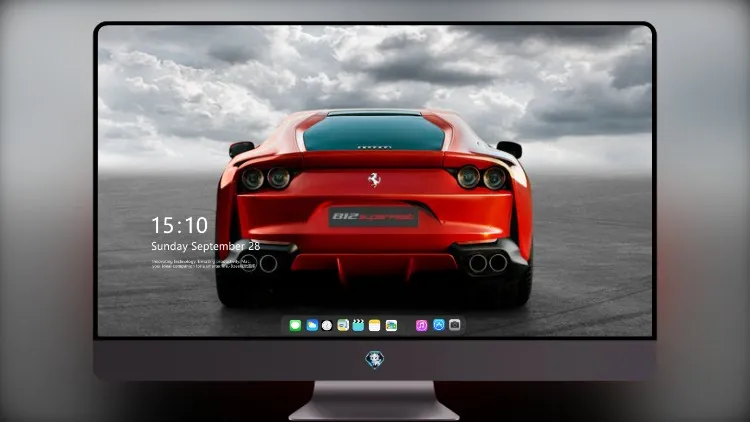Open the green Messages app in dock

pos(295,325)
